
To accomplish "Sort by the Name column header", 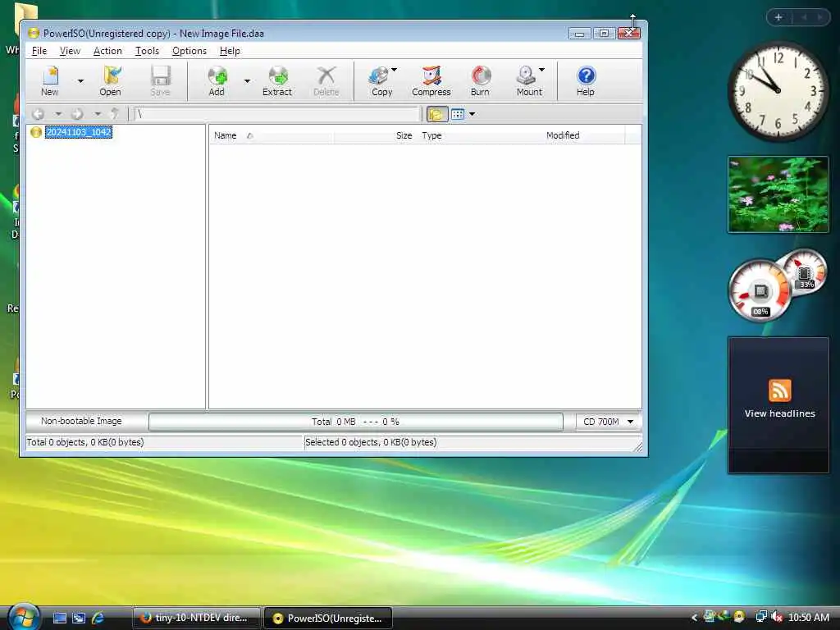I will [271, 135].
